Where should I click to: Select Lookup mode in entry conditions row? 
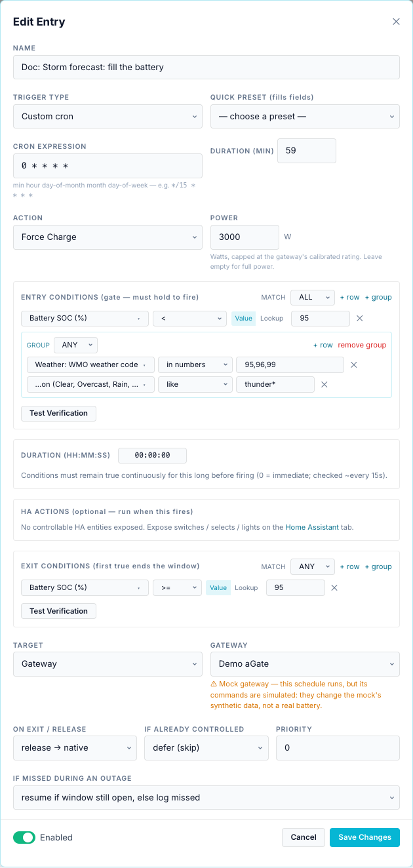271,319
